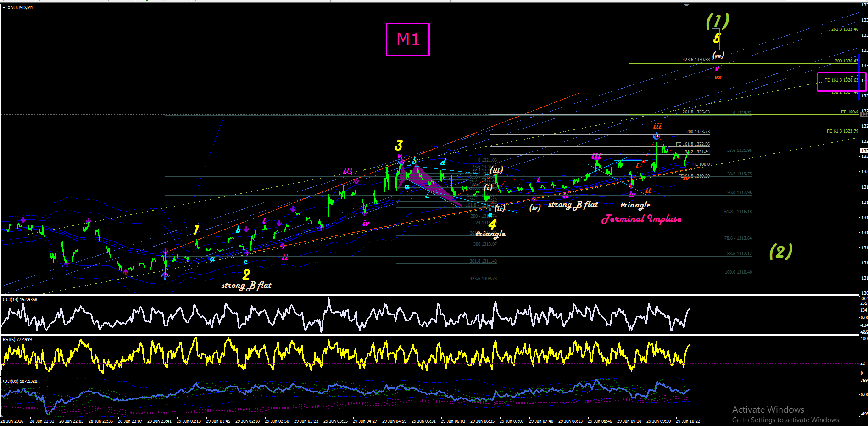
Task: Select the FE 61.8 1323.79 level label
Action: 842,131
